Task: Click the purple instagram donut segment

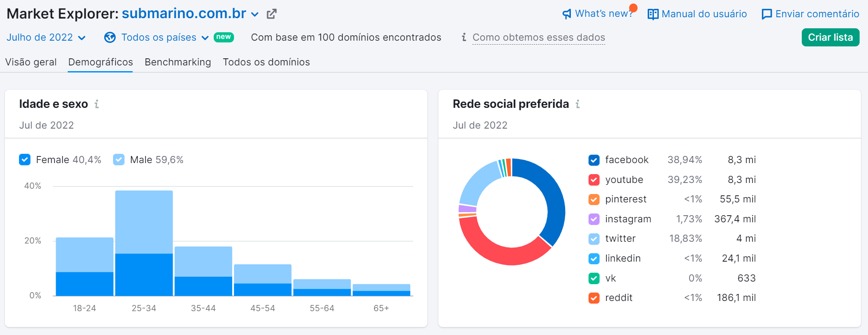Action: pyautogui.click(x=468, y=208)
